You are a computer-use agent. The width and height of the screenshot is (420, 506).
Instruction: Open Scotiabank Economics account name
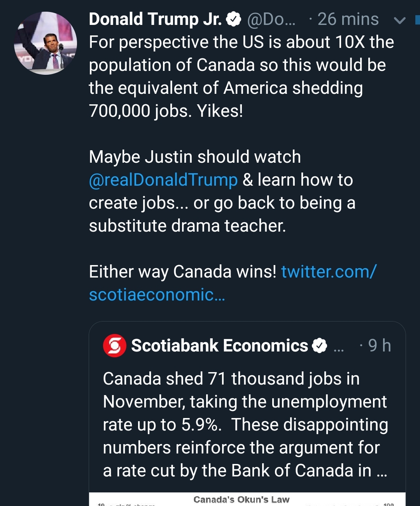tap(219, 346)
